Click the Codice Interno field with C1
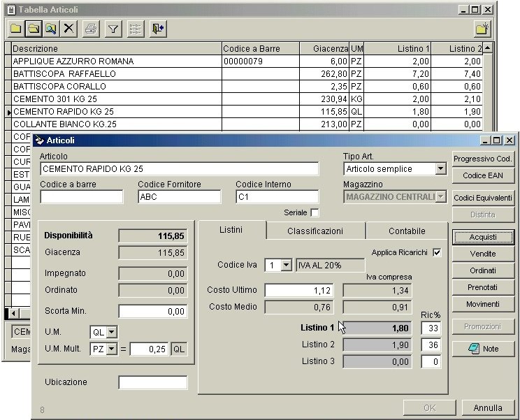This screenshot has height=420, width=520. pos(277,197)
